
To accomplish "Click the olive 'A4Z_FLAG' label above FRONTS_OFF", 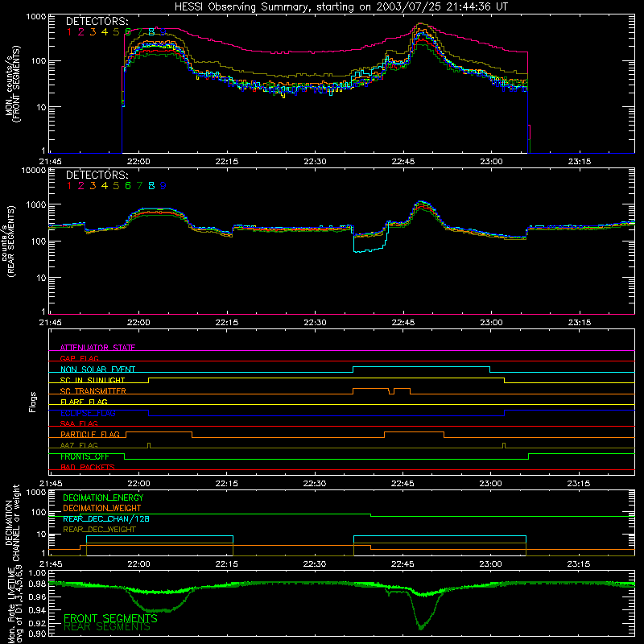I will click(x=79, y=445).
